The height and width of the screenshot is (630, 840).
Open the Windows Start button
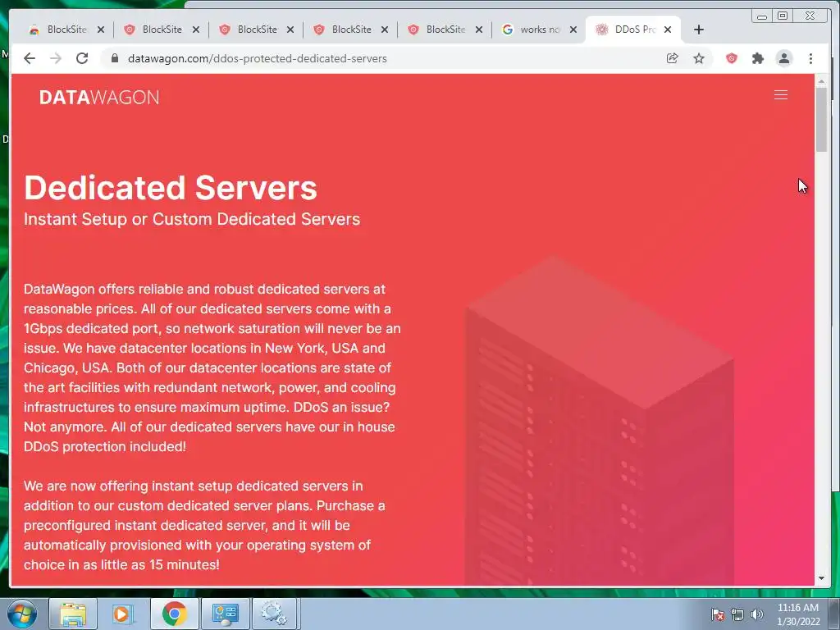pyautogui.click(x=21, y=614)
